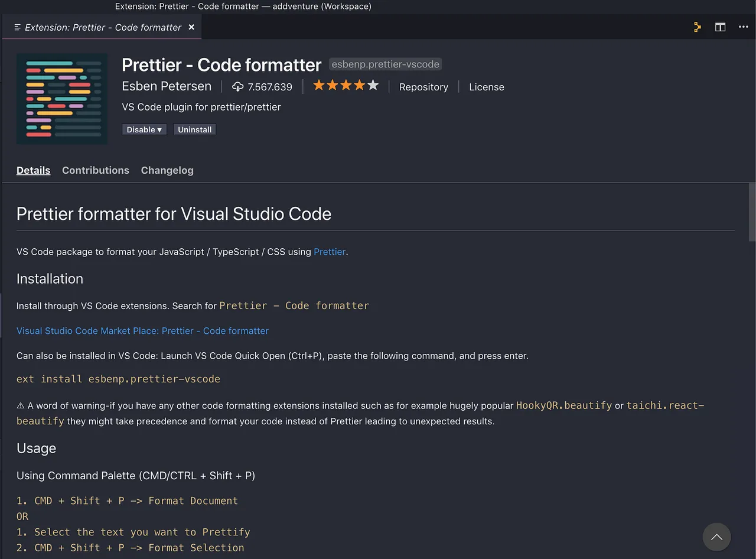Click the download count cloud icon
The image size is (756, 559).
tap(237, 87)
